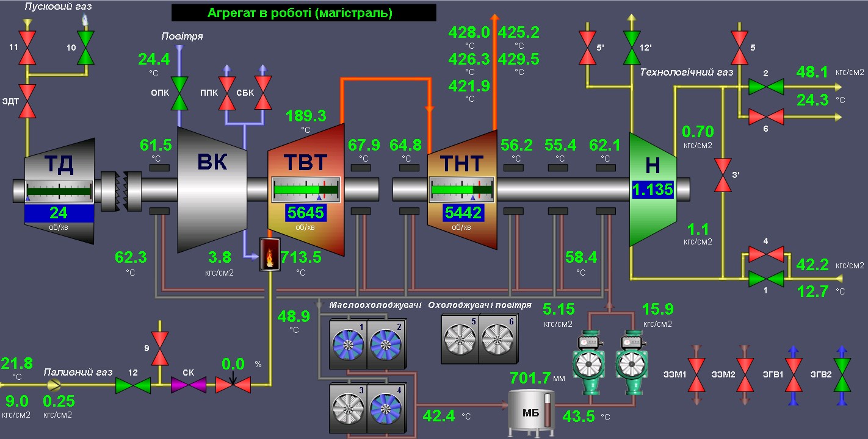Viewport: 868px width, 439px height.
Task: Select oil cooler fan number 1
Action: [348, 344]
